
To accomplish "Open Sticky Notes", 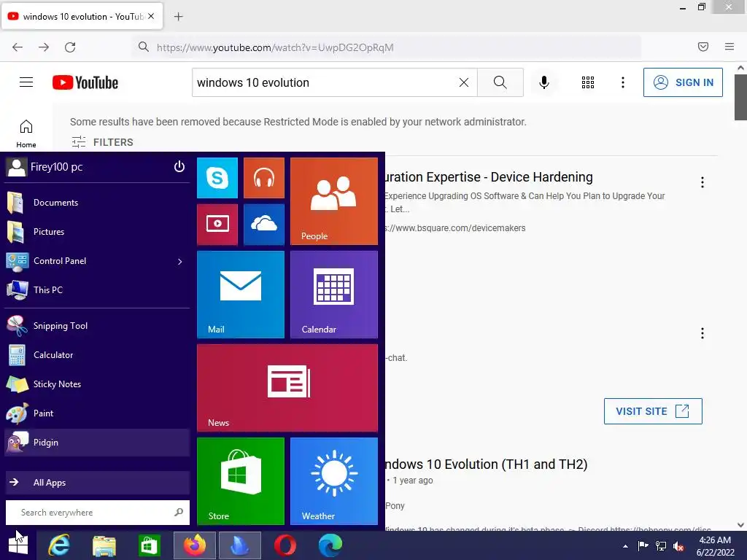I will point(97,384).
